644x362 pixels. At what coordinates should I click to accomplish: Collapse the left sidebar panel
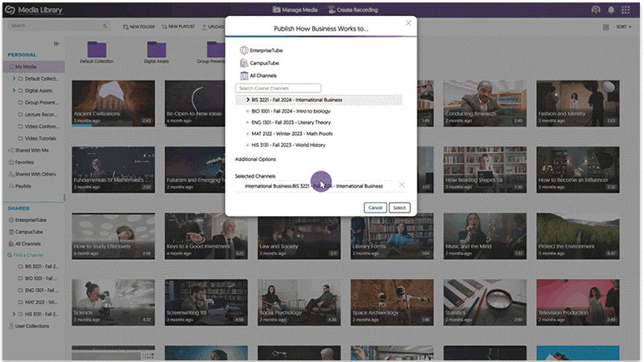pos(56,43)
